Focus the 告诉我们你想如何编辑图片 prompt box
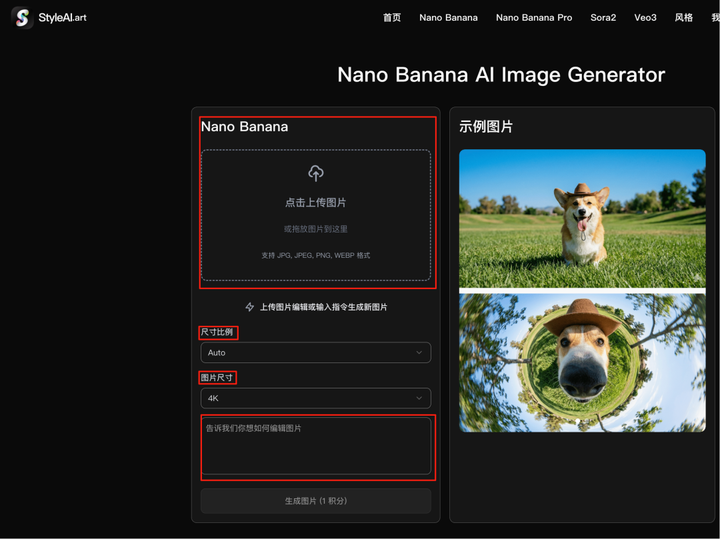The image size is (720, 539). pos(316,446)
